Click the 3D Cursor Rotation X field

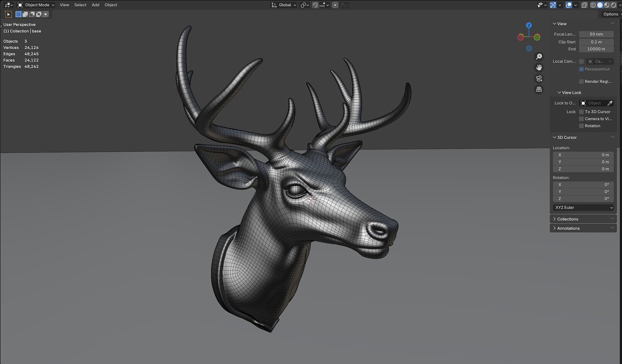point(583,185)
